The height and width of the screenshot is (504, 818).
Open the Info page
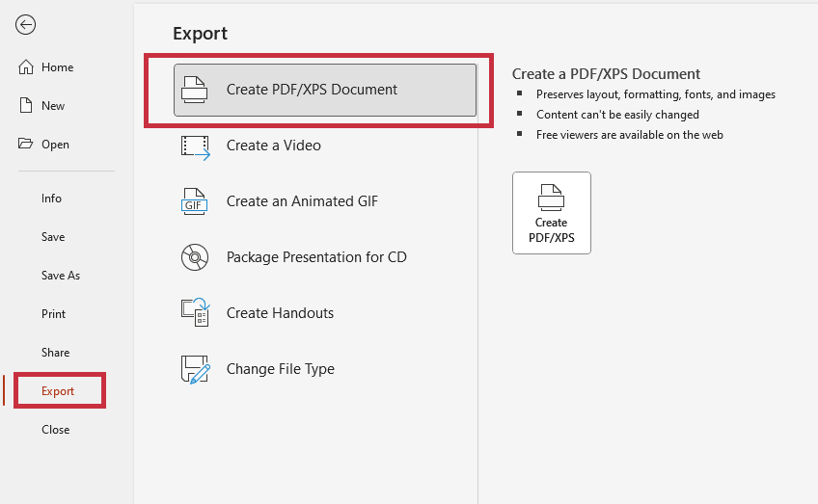(x=51, y=199)
